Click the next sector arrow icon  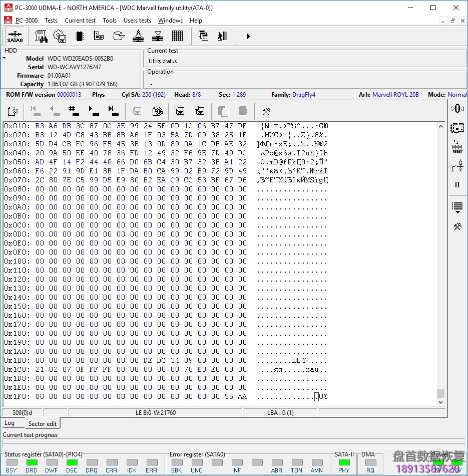pyautogui.click(x=93, y=111)
